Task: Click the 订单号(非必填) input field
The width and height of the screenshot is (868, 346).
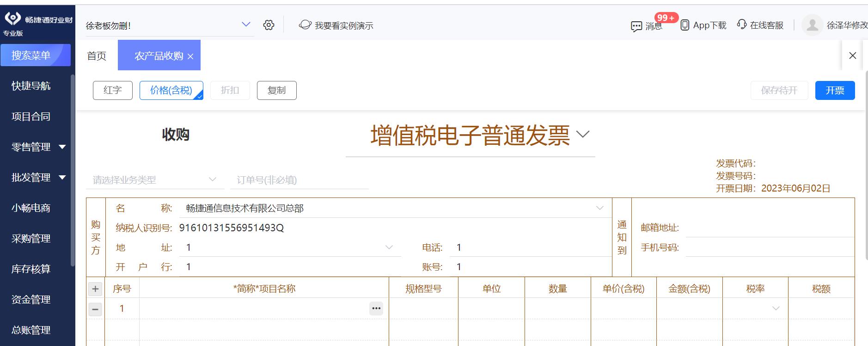Action: click(300, 179)
